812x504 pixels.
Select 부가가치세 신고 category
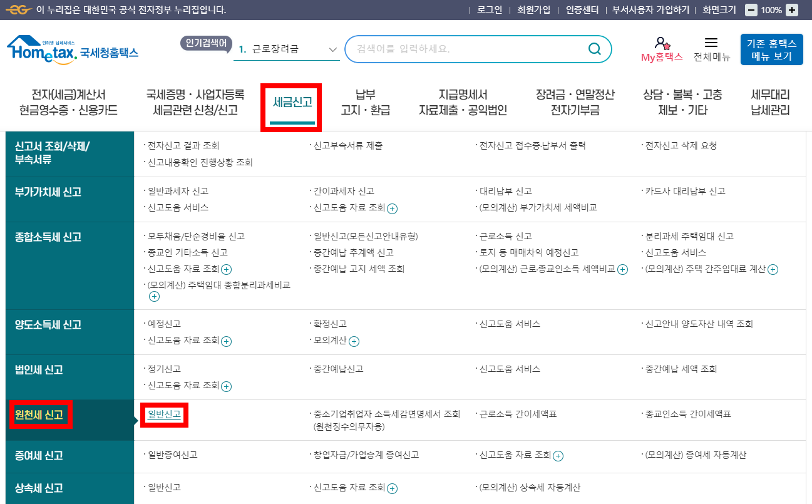point(70,199)
